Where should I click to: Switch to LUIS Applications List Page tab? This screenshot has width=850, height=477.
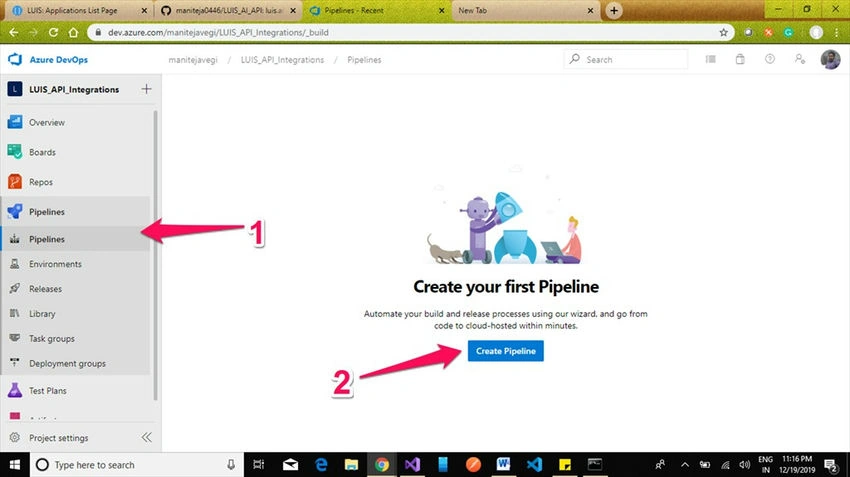point(80,10)
